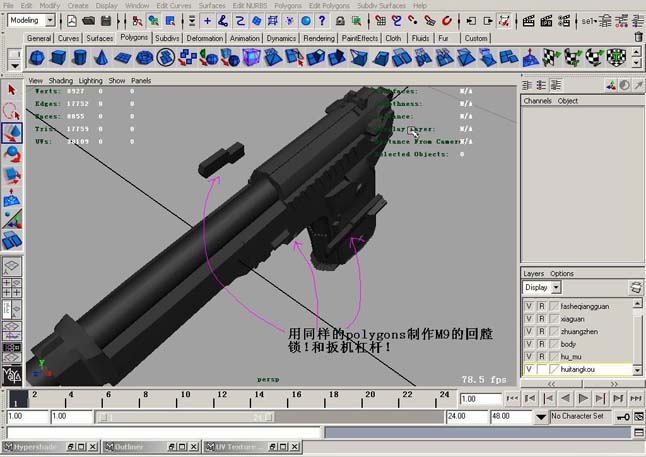
Task: Open the Modeling menu set dropdown
Action: tap(50, 20)
